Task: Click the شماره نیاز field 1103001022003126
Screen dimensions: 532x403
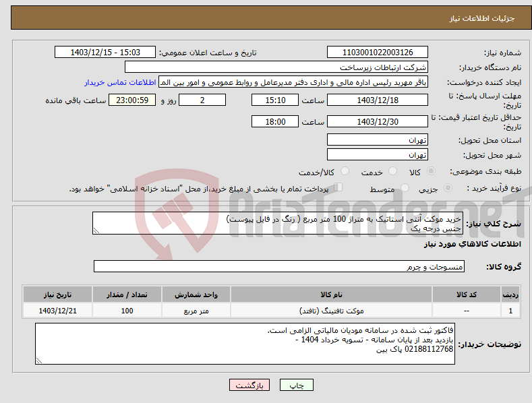Action: point(378,53)
